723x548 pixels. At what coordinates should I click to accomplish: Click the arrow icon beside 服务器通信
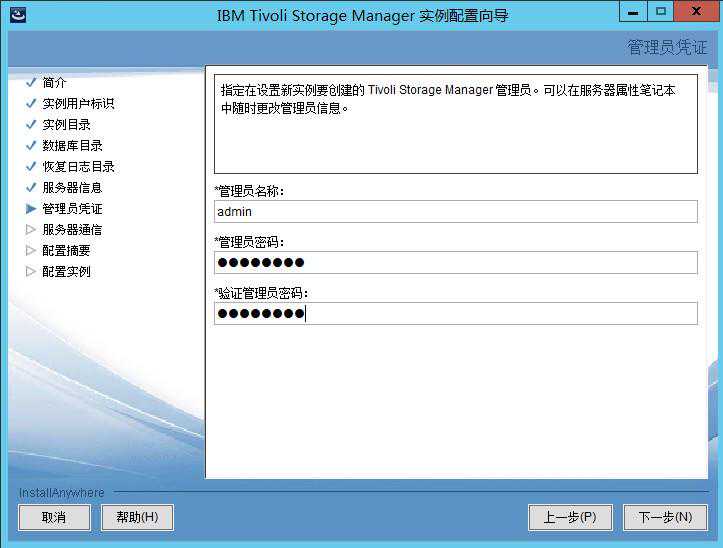pos(31,230)
